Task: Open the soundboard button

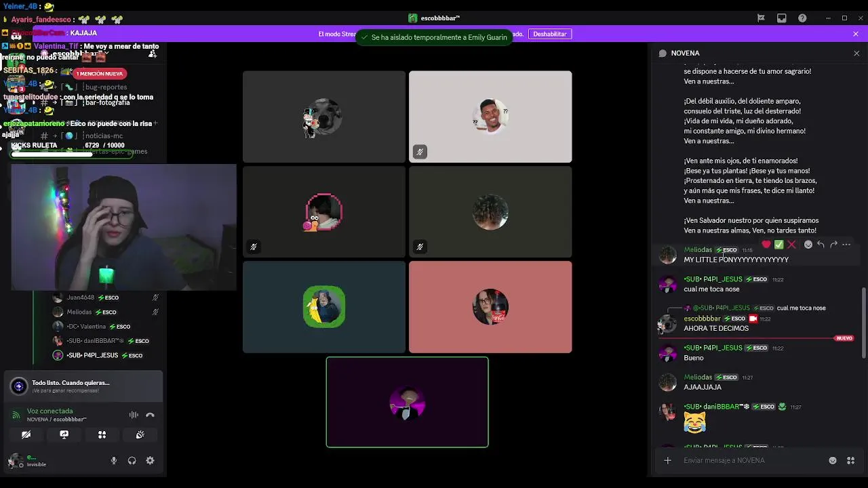Action: click(140, 434)
